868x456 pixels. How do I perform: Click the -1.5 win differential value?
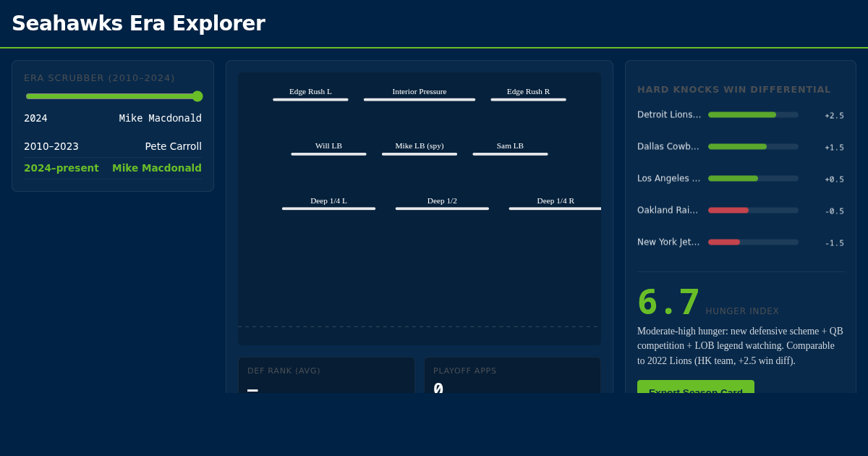coord(834,242)
